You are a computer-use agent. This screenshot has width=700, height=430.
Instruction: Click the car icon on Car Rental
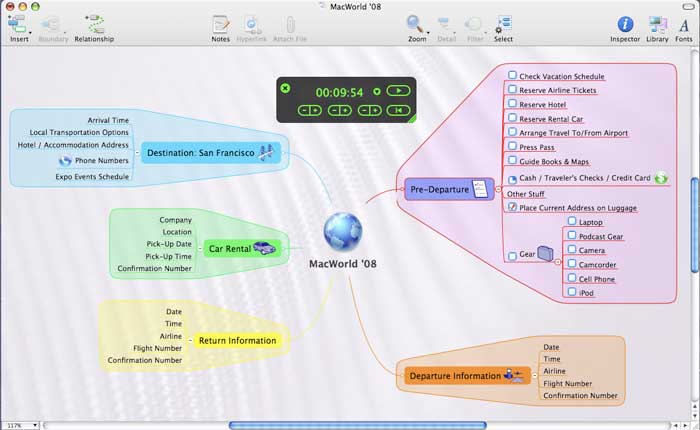tap(265, 248)
